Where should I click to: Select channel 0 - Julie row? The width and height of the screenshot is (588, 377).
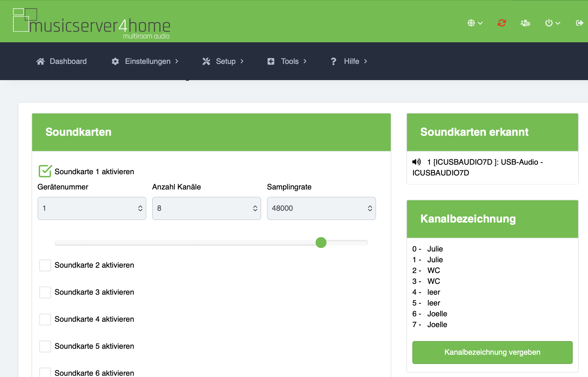click(428, 249)
